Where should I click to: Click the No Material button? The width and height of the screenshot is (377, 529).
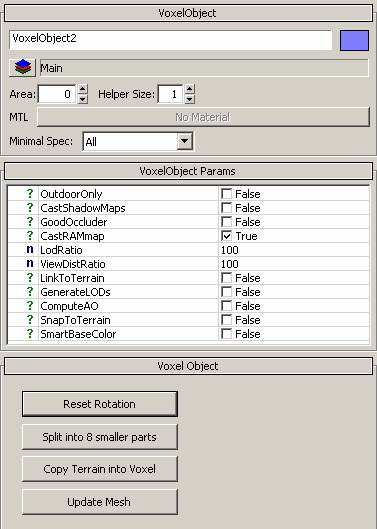pos(203,117)
